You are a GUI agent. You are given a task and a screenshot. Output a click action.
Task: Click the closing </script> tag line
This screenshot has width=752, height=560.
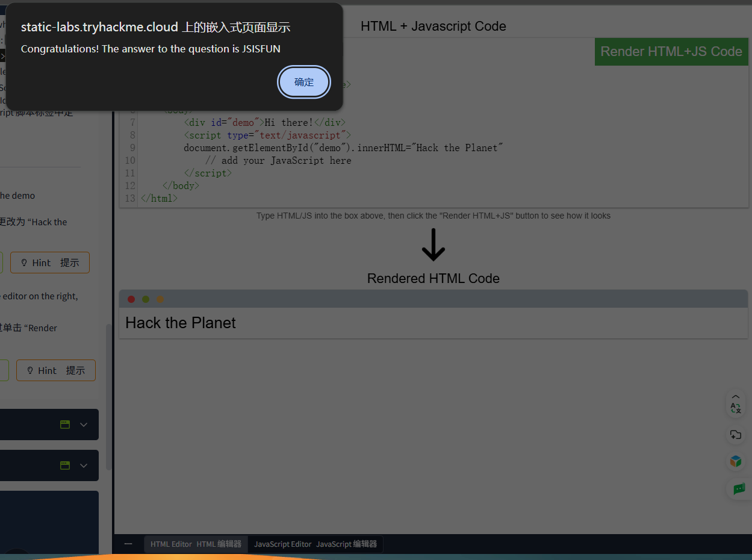tap(207, 173)
